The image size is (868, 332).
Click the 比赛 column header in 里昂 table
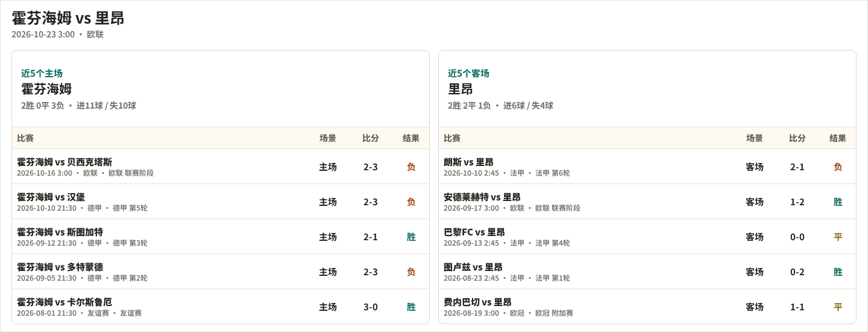click(x=452, y=138)
